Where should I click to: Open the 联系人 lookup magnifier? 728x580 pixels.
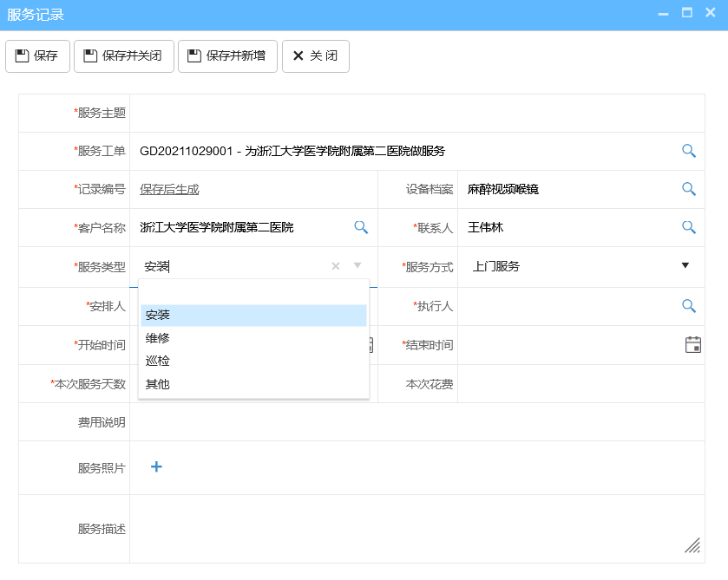[688, 227]
